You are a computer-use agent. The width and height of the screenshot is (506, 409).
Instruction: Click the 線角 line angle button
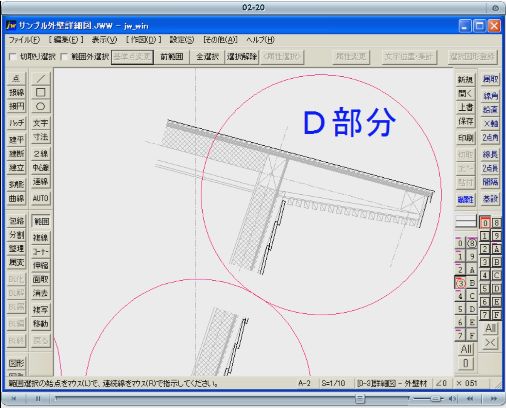pyautogui.click(x=490, y=96)
